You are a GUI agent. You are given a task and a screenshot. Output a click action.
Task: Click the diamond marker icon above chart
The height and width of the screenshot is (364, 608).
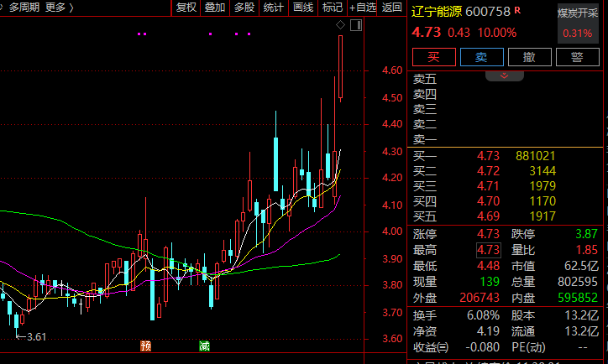pos(339,27)
